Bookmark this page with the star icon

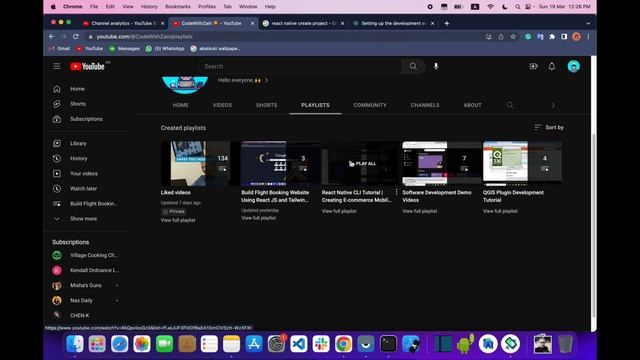click(513, 37)
